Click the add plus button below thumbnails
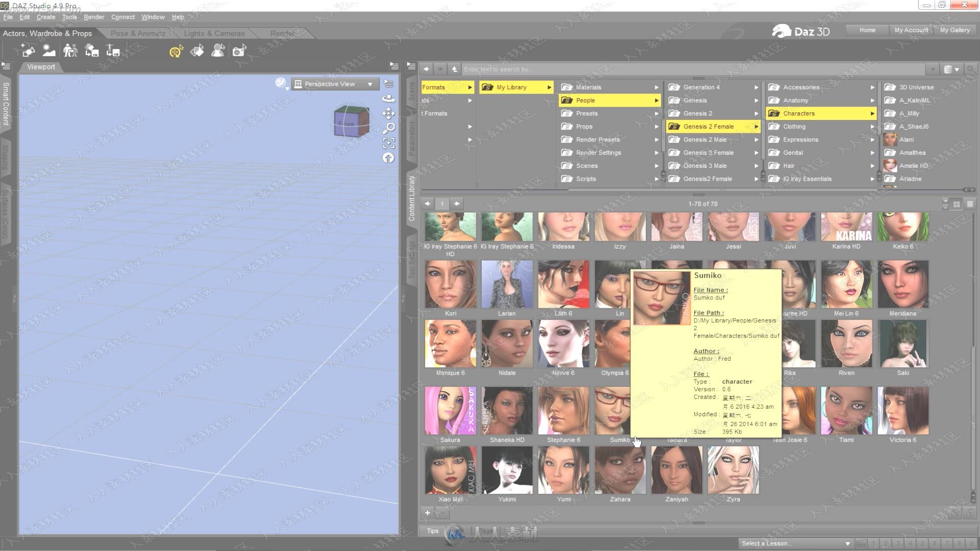This screenshot has height=551, width=980. tap(428, 513)
